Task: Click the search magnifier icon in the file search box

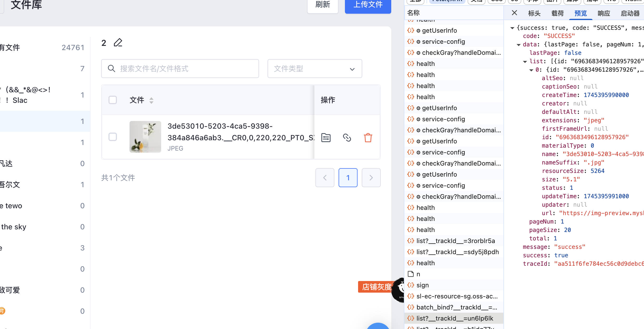Action: coord(111,69)
